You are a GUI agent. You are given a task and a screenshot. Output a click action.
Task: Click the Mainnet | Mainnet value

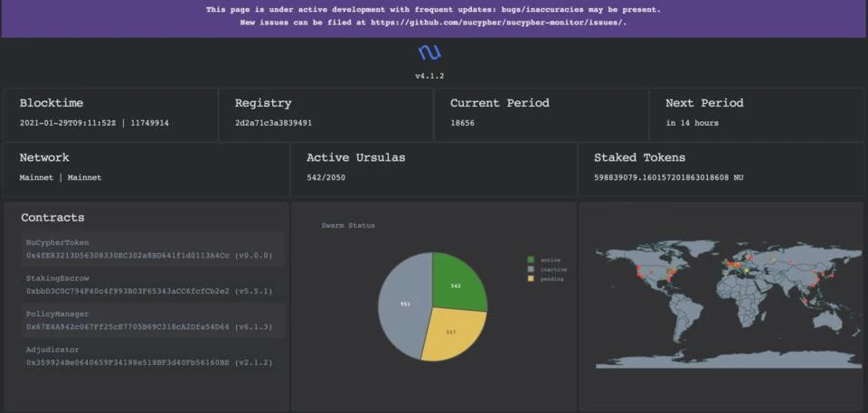(61, 178)
